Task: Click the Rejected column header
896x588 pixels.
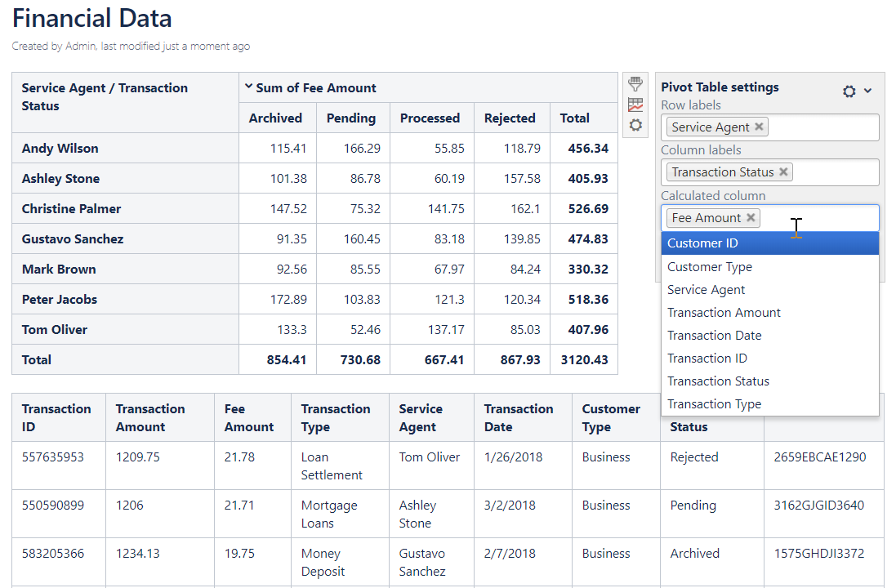Action: (x=510, y=118)
